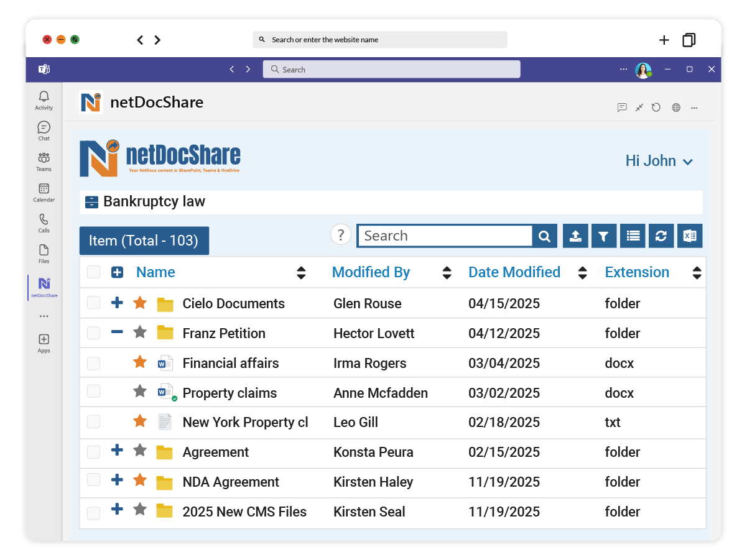Check the Franz Petition row checkbox

pyautogui.click(x=93, y=333)
